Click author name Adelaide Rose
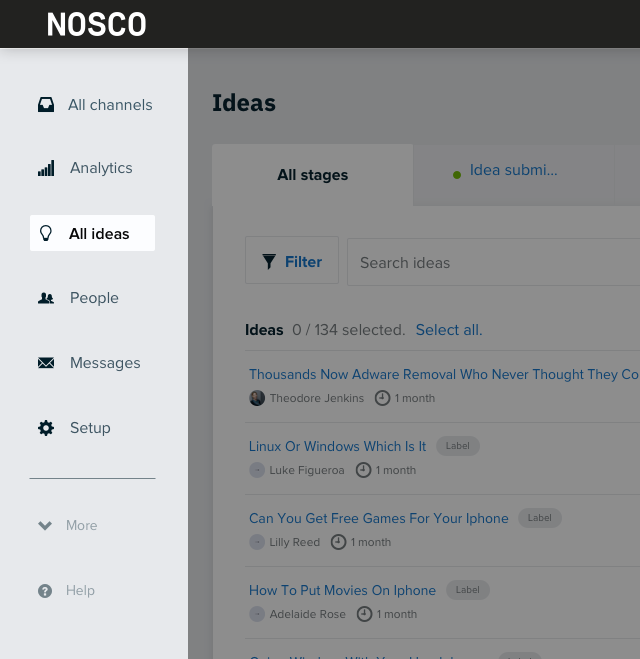The height and width of the screenshot is (659, 640). pos(308,614)
